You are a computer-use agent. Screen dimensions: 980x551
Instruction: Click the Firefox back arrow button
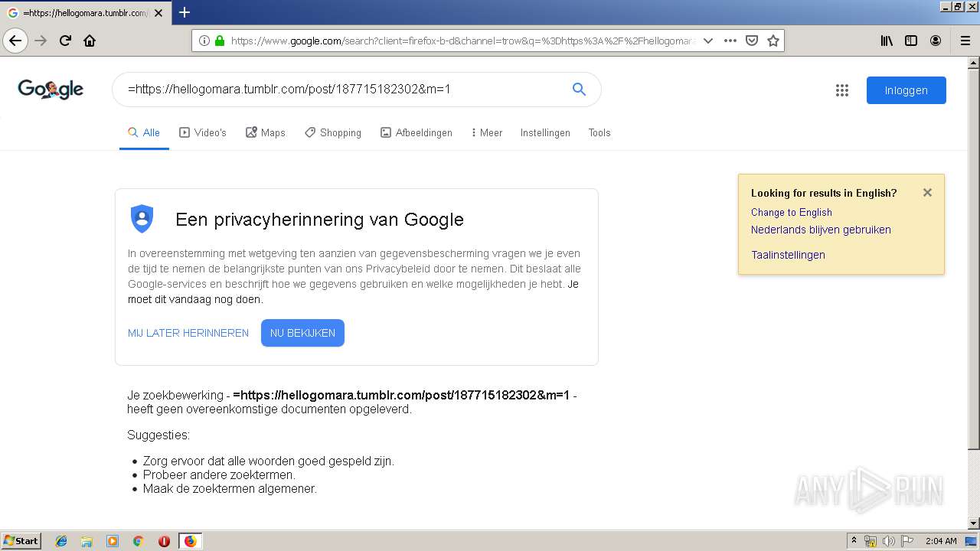[x=15, y=41]
